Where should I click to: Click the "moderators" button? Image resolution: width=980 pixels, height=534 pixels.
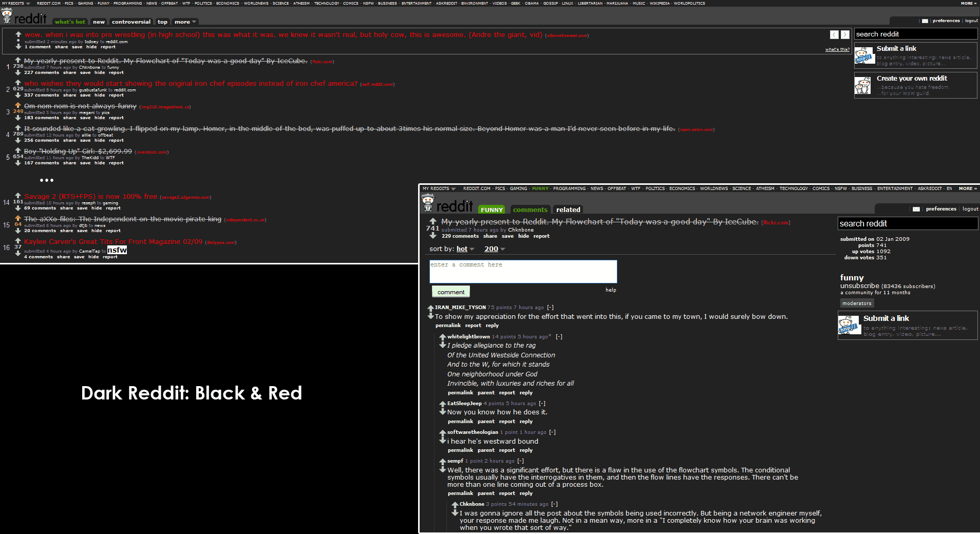tap(857, 303)
